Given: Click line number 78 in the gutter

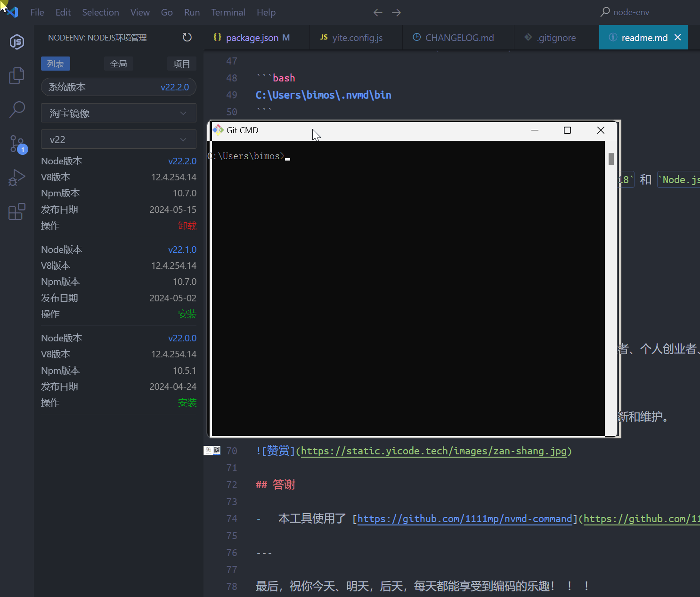Looking at the screenshot, I should click(232, 586).
